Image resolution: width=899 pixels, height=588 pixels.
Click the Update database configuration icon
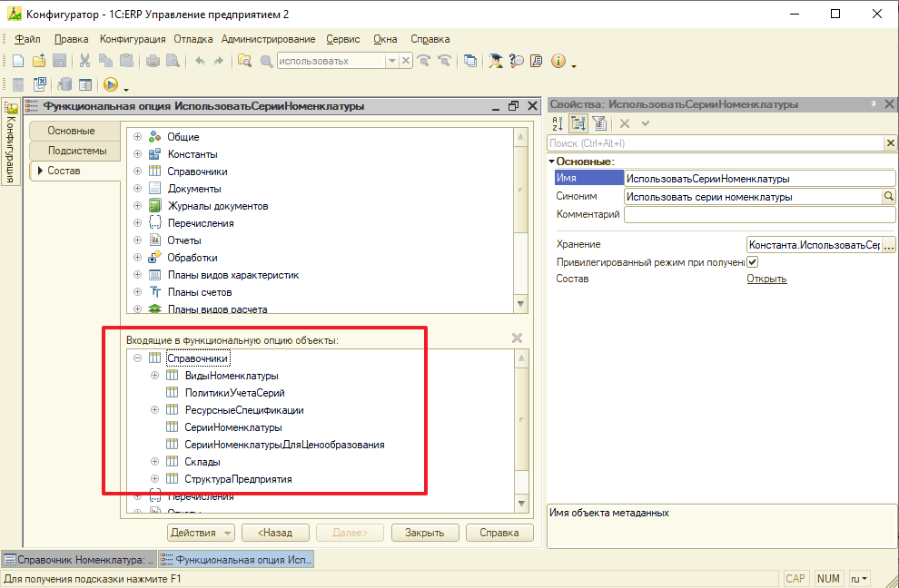(64, 84)
